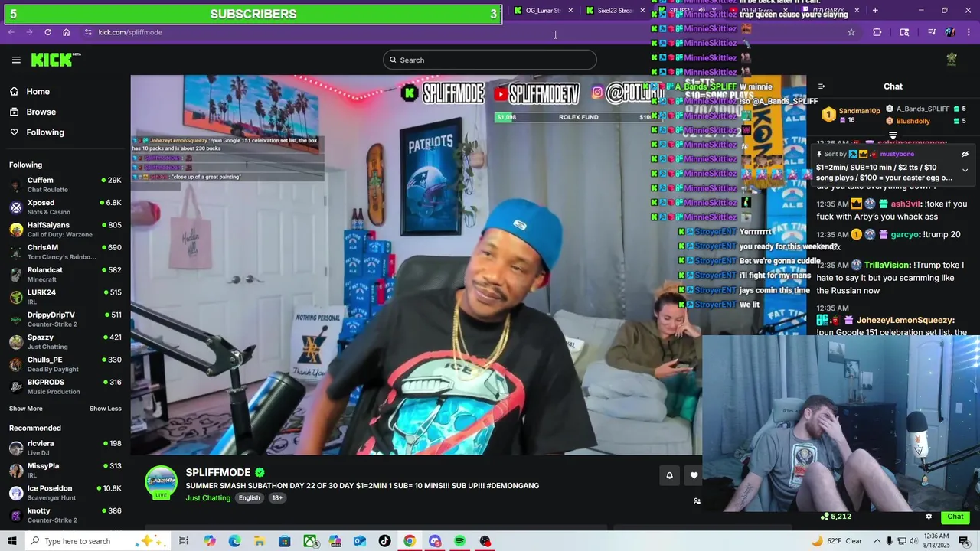The height and width of the screenshot is (551, 980).
Task: Hide the pinned message
Action: pyautogui.click(x=965, y=154)
